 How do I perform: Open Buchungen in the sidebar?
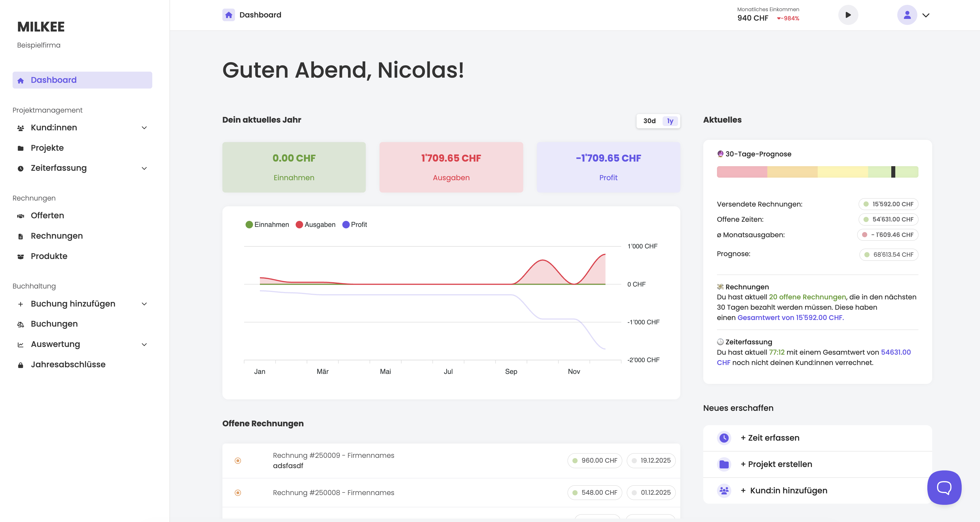pos(54,324)
